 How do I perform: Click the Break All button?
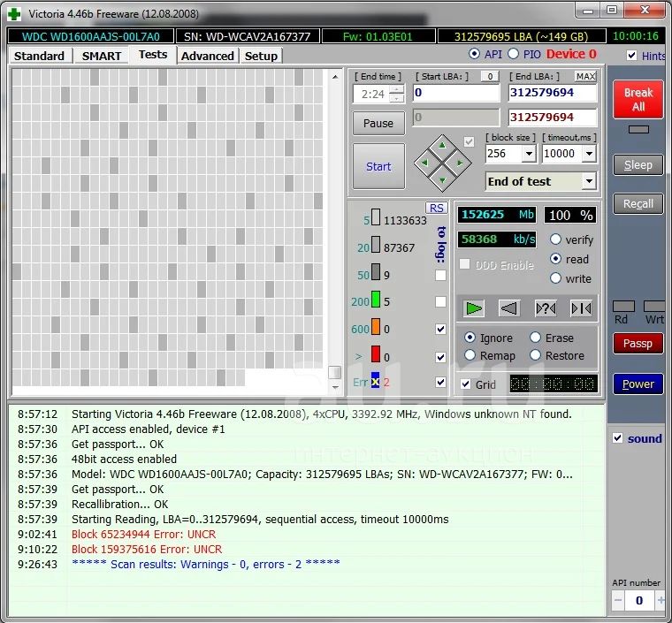coord(638,99)
